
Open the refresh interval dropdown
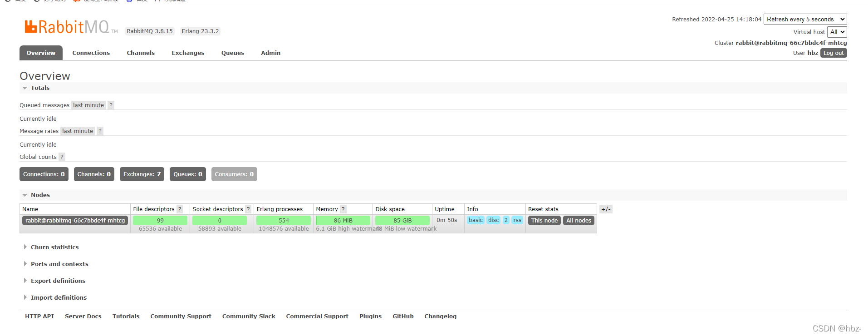(x=805, y=19)
